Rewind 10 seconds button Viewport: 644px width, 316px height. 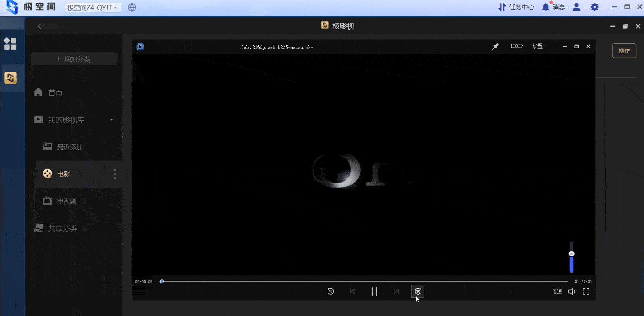(x=331, y=291)
